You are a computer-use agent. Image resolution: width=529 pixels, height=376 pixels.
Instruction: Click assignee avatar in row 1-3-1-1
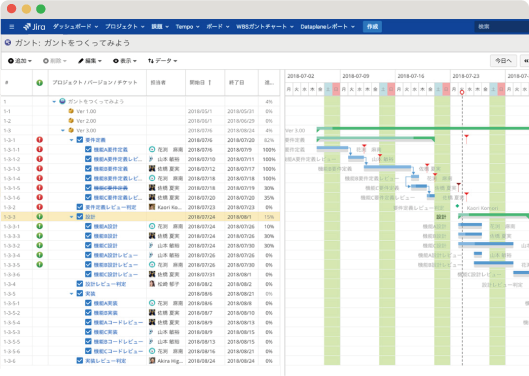point(152,149)
